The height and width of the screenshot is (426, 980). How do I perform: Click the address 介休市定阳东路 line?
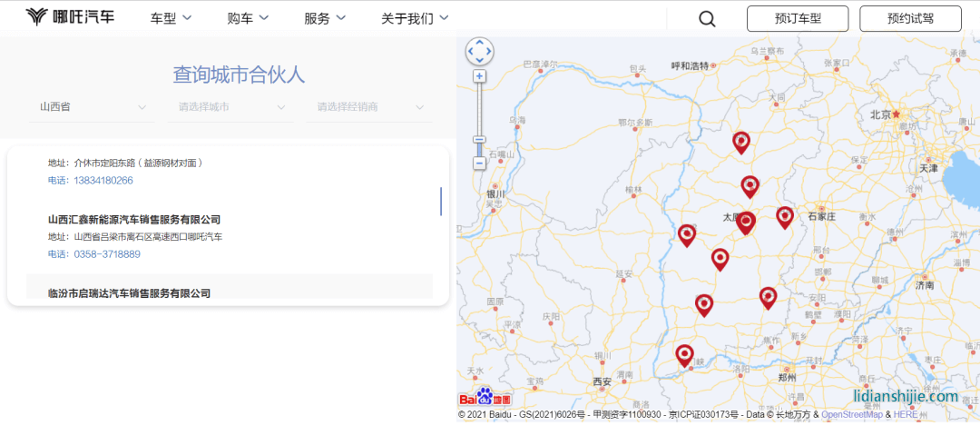[126, 163]
